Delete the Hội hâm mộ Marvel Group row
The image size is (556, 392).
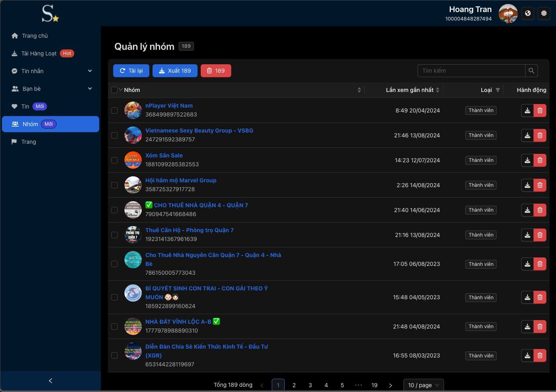tap(540, 185)
